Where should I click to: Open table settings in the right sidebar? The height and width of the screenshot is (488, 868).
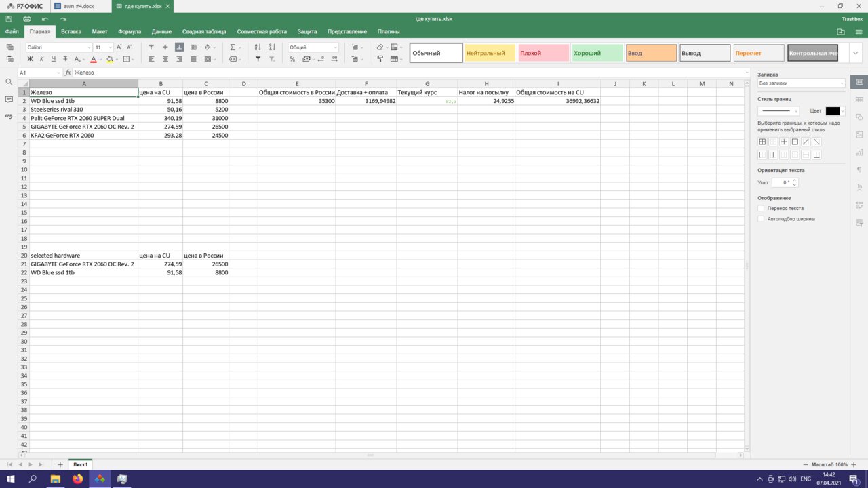(859, 99)
